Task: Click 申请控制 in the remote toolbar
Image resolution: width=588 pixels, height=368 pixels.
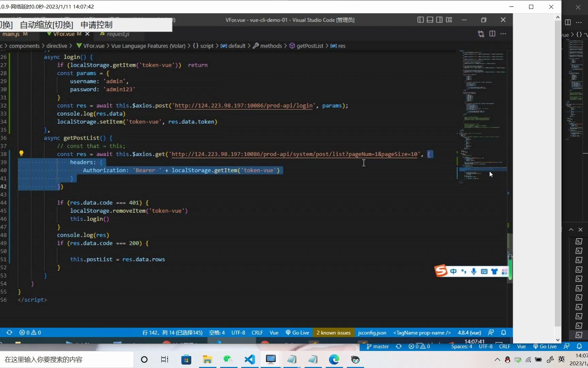Action: [96, 25]
